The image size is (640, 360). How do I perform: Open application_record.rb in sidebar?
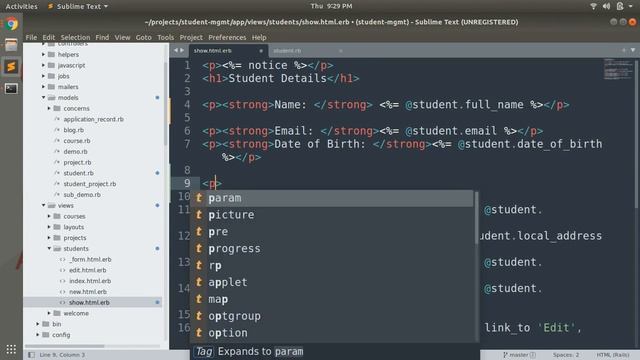point(93,119)
